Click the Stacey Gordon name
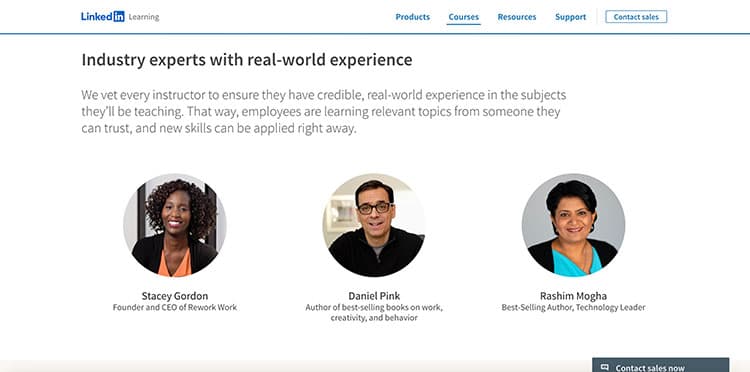This screenshot has width=750, height=372. (x=175, y=295)
